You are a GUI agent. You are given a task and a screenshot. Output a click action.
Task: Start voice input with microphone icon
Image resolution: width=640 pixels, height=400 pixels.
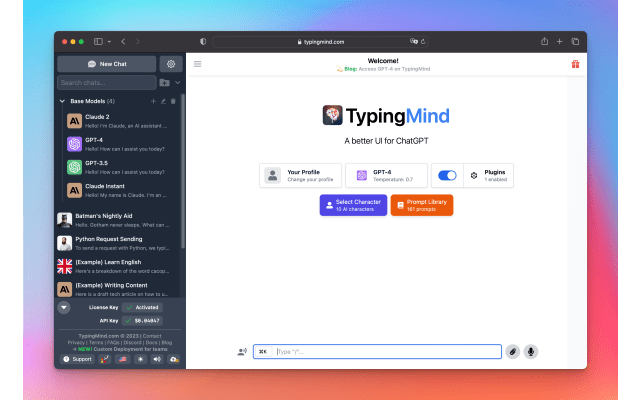[531, 351]
